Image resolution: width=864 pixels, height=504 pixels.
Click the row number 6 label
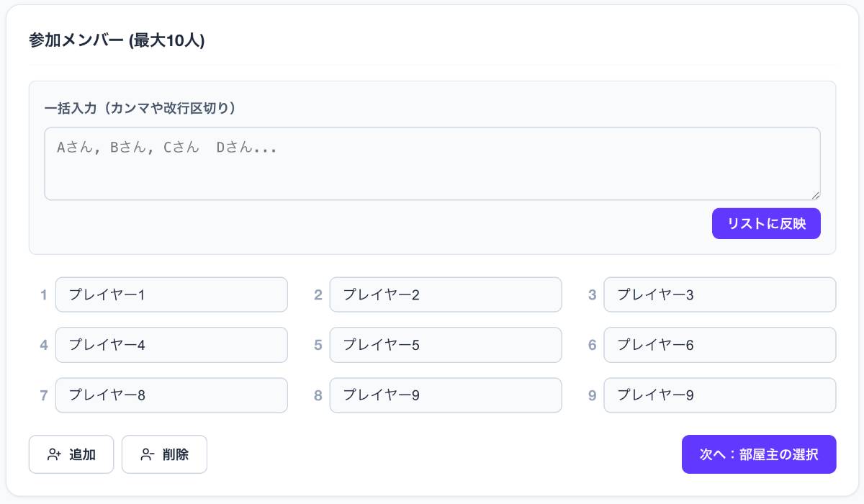click(592, 345)
